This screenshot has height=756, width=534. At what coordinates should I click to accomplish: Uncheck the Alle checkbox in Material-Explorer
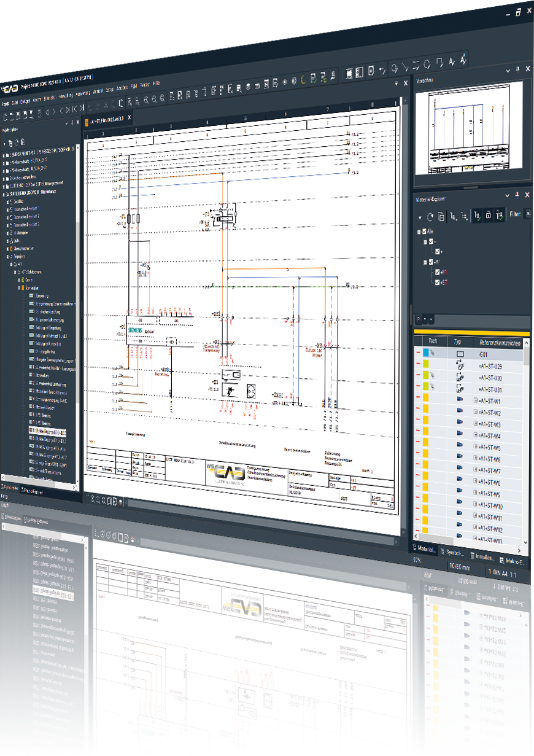(424, 232)
